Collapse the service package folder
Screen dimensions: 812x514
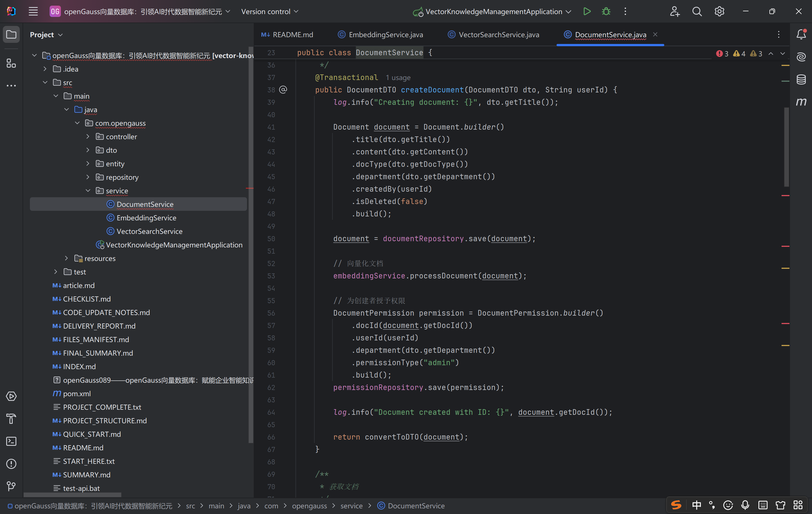coord(88,191)
